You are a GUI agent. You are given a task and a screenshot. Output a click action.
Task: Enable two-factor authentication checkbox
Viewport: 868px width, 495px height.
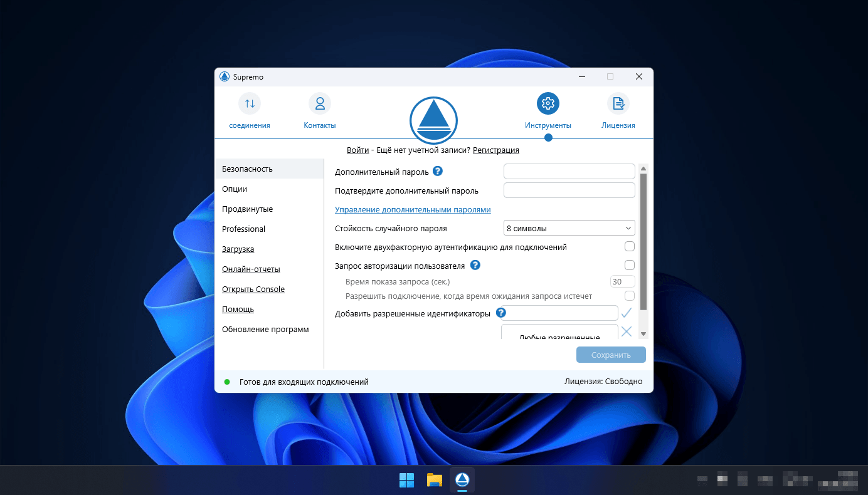click(x=630, y=247)
